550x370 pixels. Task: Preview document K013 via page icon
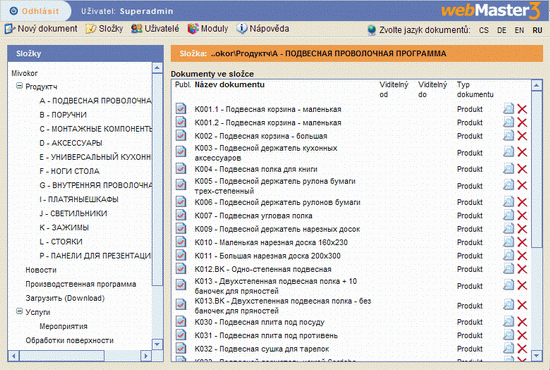(x=508, y=285)
